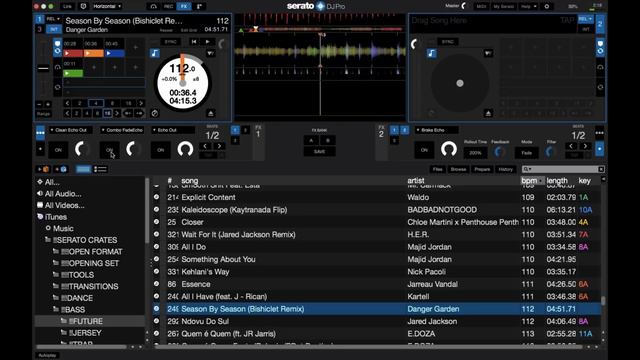This screenshot has height=360, width=640.
Task: Skip to previous track on deck 1
Action: 194,42
